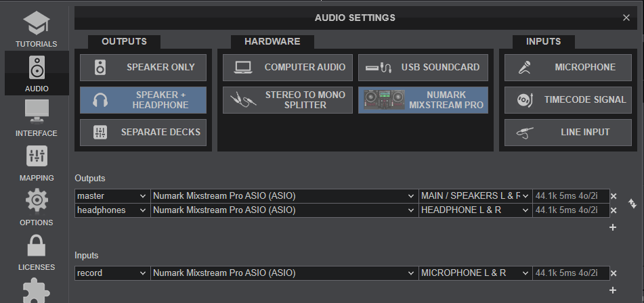Open the Options gear page
This screenshot has height=303, width=644.
(36, 208)
